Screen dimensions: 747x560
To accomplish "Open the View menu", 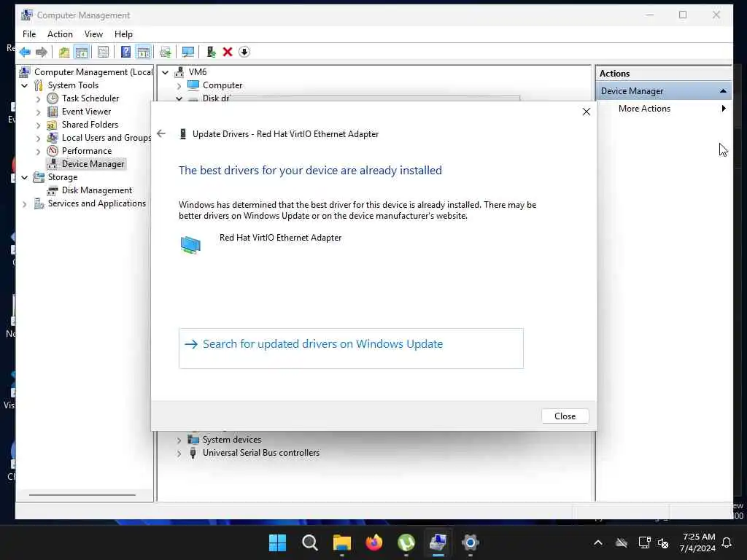I will [x=93, y=34].
